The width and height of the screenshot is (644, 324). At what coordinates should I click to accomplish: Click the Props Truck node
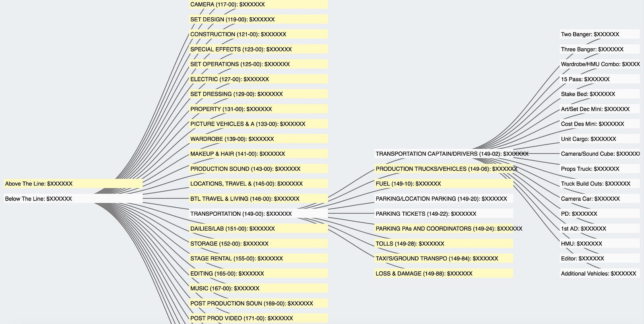[600, 169]
